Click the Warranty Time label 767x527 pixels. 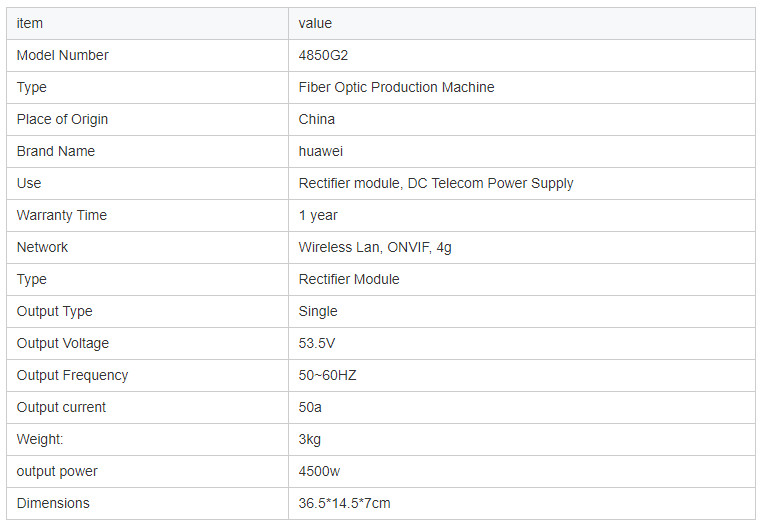point(62,215)
